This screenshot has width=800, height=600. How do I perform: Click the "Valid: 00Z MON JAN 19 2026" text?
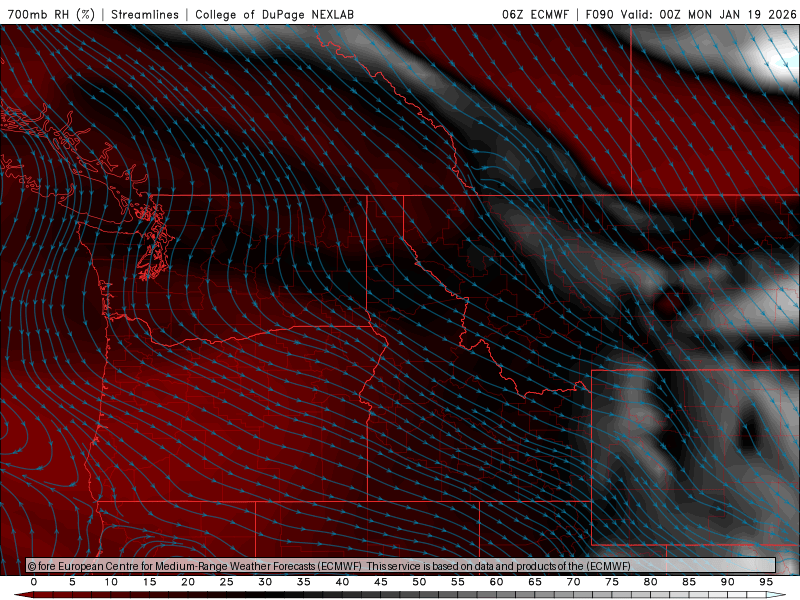[708, 14]
